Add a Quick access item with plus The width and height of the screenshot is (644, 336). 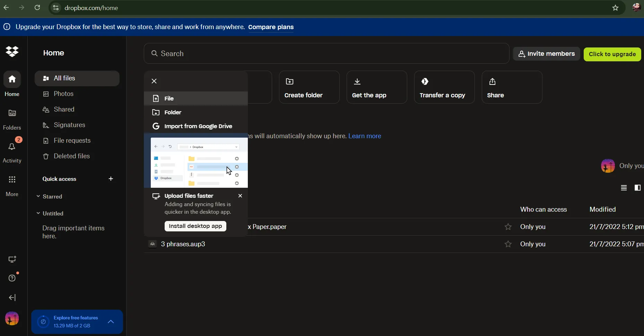(111, 179)
